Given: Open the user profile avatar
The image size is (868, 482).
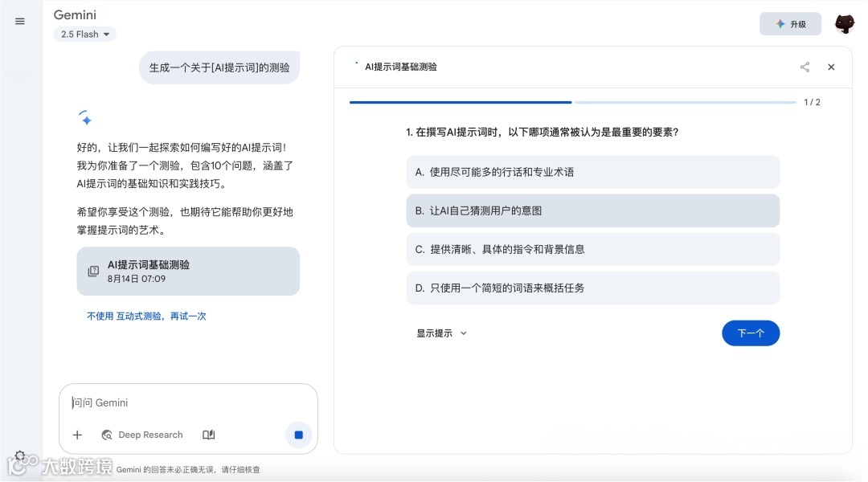Looking at the screenshot, I should (x=845, y=24).
